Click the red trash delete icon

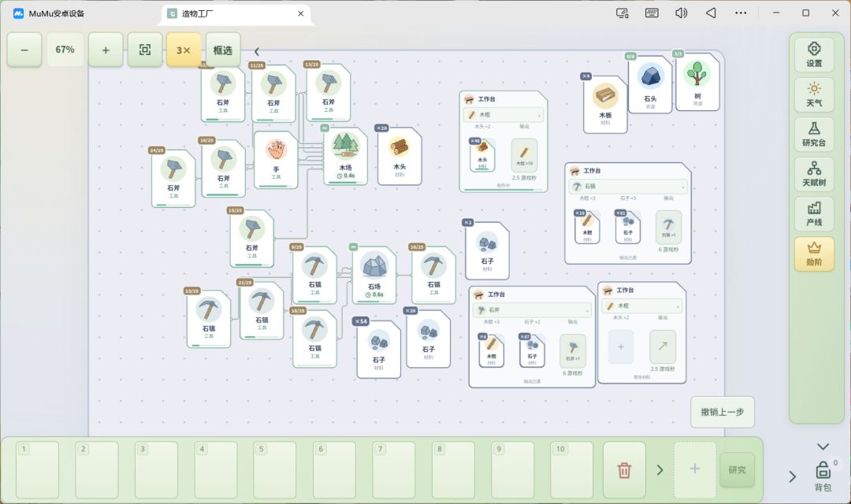point(624,470)
